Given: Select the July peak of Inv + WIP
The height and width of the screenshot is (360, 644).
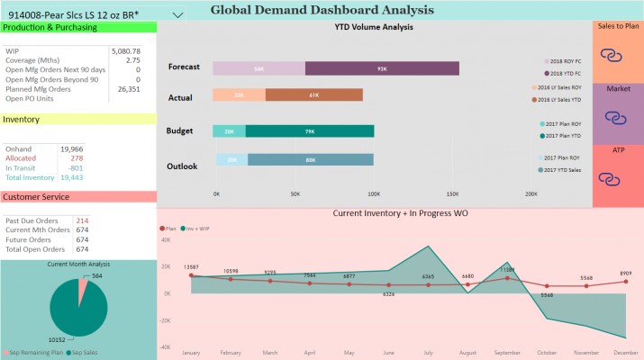Looking at the screenshot, I should (x=428, y=247).
